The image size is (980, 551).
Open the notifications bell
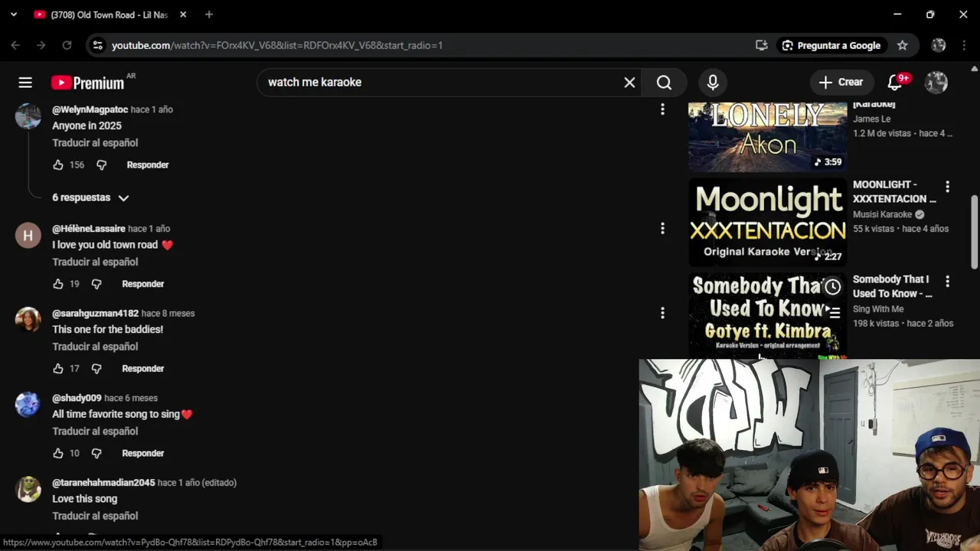(x=895, y=83)
